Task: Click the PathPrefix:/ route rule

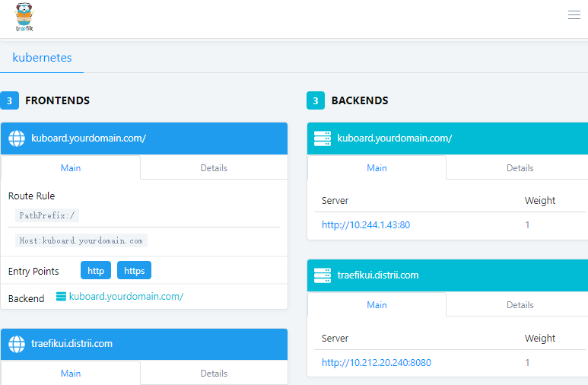Action: point(47,215)
